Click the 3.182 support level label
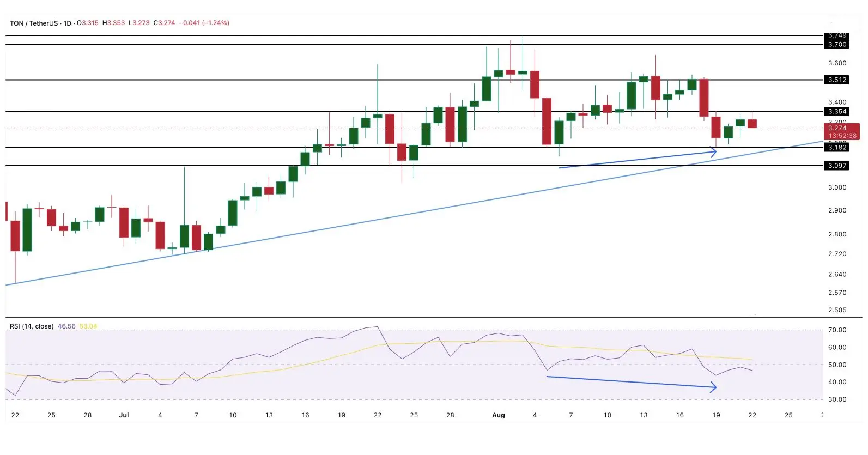Viewport: 868px width, 455px height. pos(837,147)
